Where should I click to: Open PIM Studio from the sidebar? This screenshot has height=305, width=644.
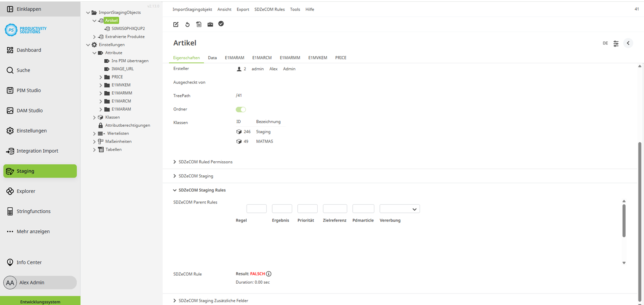pyautogui.click(x=28, y=90)
